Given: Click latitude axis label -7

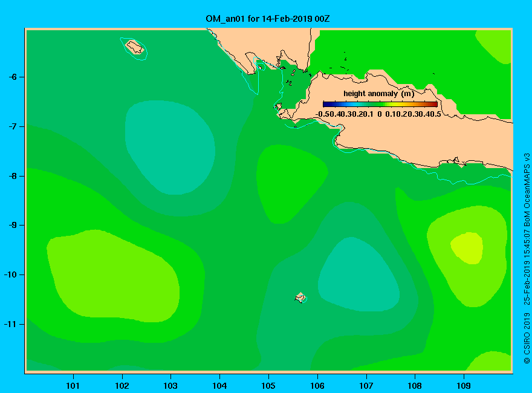Looking at the screenshot, I should click(x=13, y=126).
